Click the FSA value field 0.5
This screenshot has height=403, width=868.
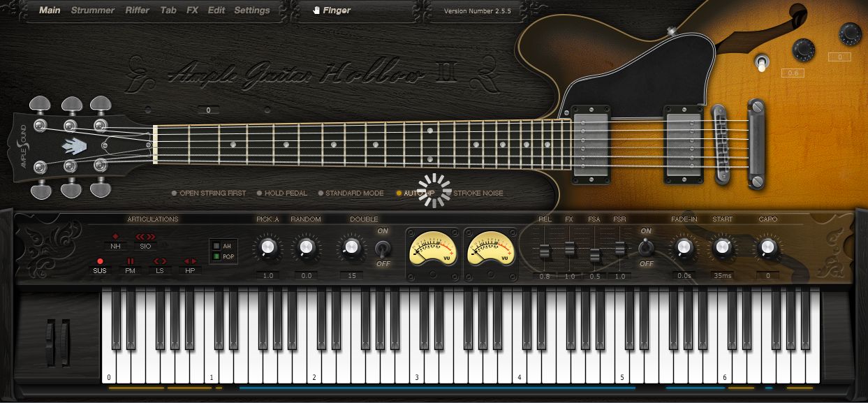click(594, 277)
